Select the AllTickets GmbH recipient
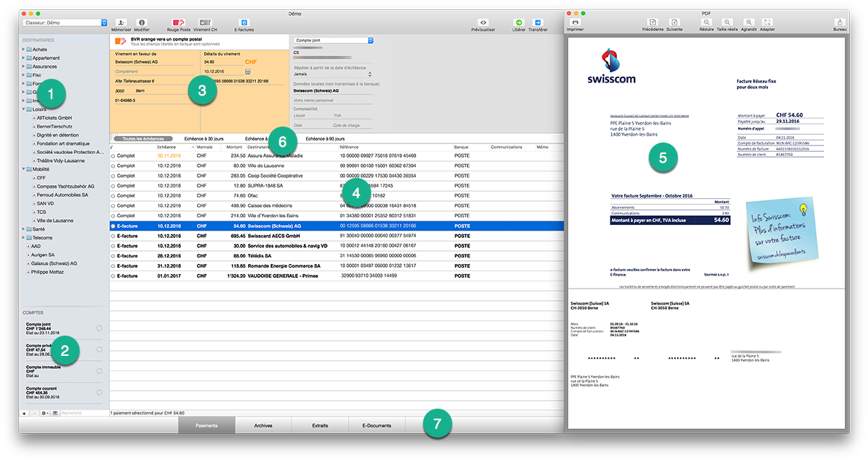This screenshot has height=460, width=868. [54, 117]
